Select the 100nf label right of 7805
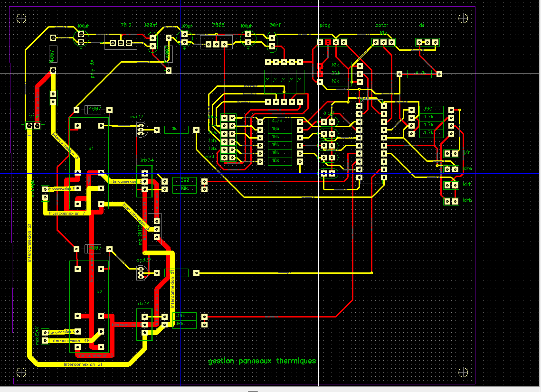The width and height of the screenshot is (541, 392). (x=274, y=25)
